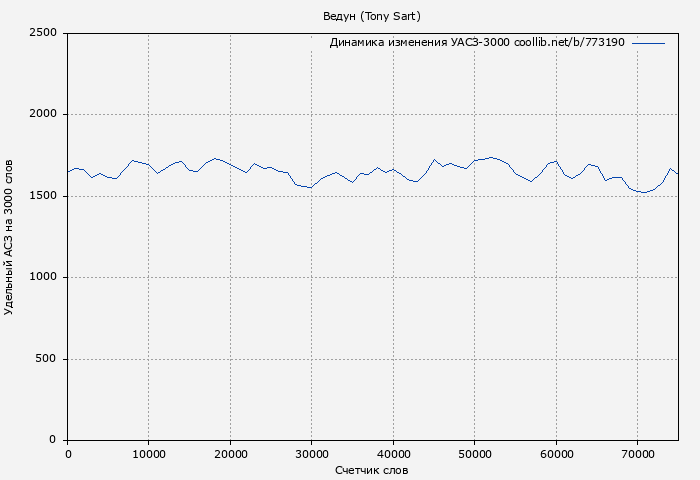Click the 70000 tick on horizontal axis

point(638,454)
